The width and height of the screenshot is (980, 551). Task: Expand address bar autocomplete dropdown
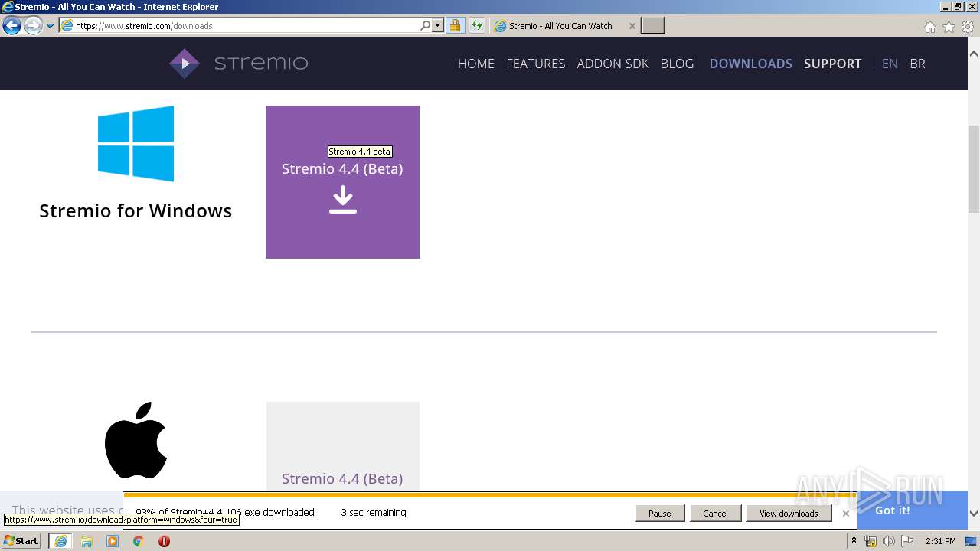point(438,26)
